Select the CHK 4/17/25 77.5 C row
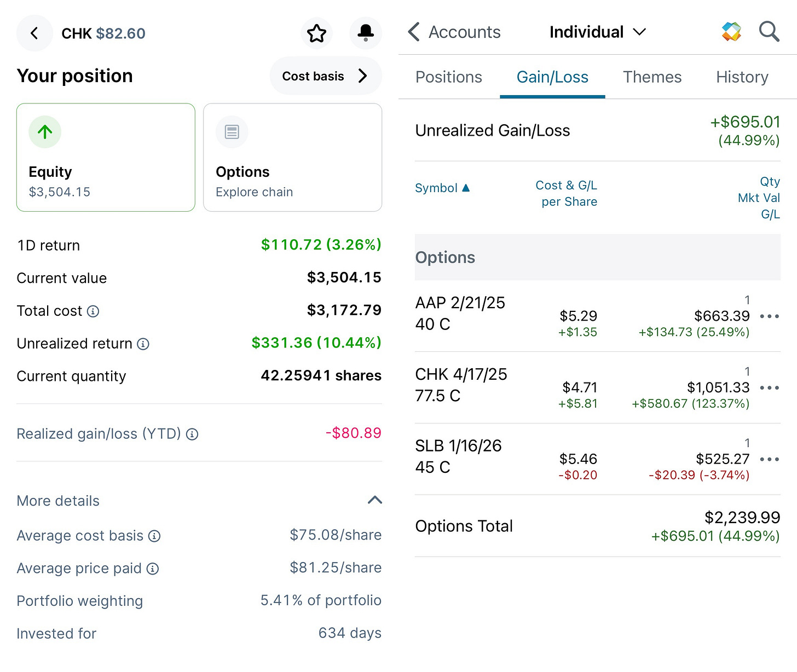 [598, 387]
